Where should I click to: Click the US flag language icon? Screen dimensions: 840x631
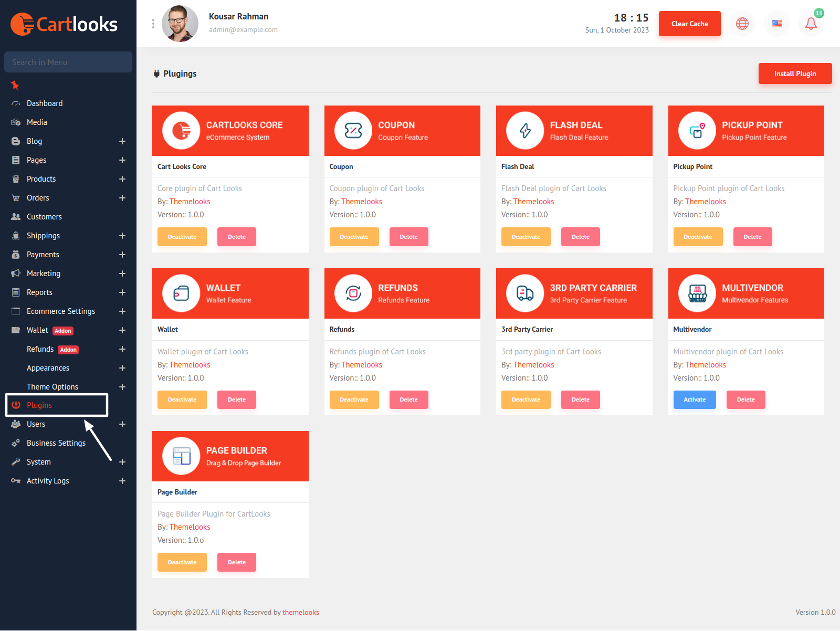click(776, 24)
